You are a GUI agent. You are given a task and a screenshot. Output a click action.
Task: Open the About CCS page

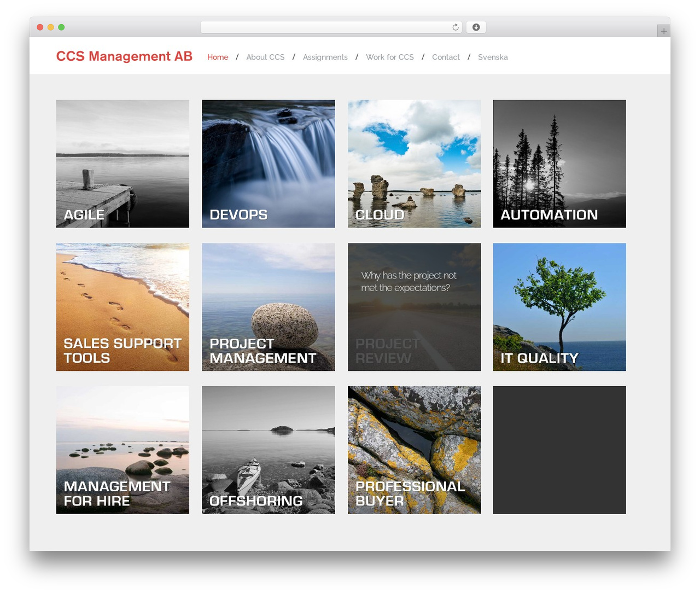pos(265,57)
